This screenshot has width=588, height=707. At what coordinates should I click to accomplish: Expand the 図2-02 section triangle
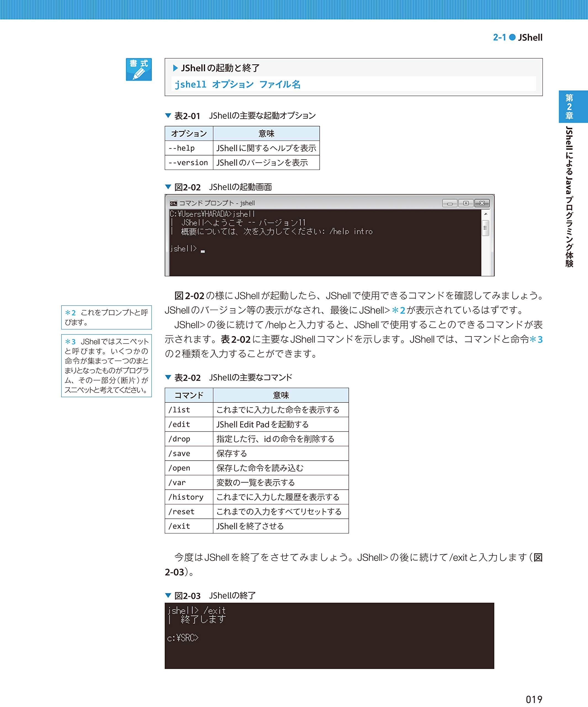pos(168,187)
